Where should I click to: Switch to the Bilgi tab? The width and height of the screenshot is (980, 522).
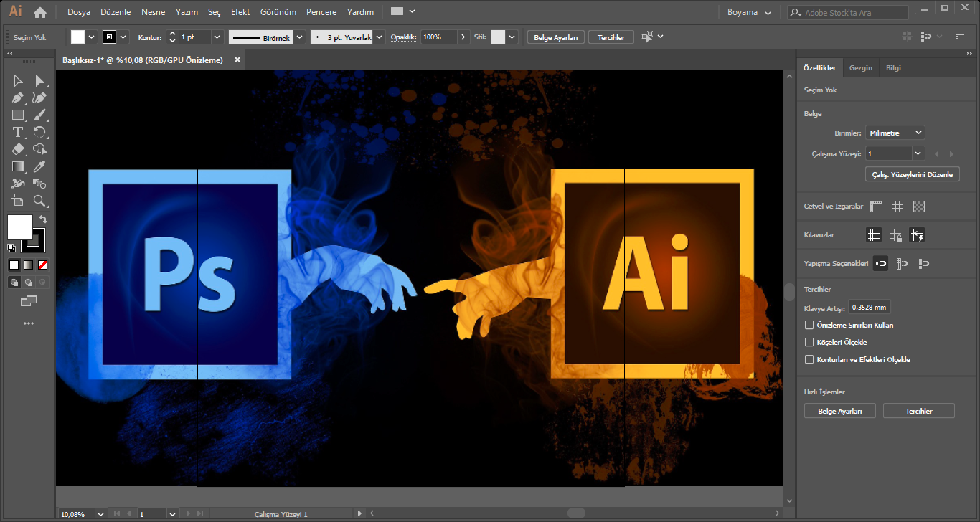coord(893,67)
